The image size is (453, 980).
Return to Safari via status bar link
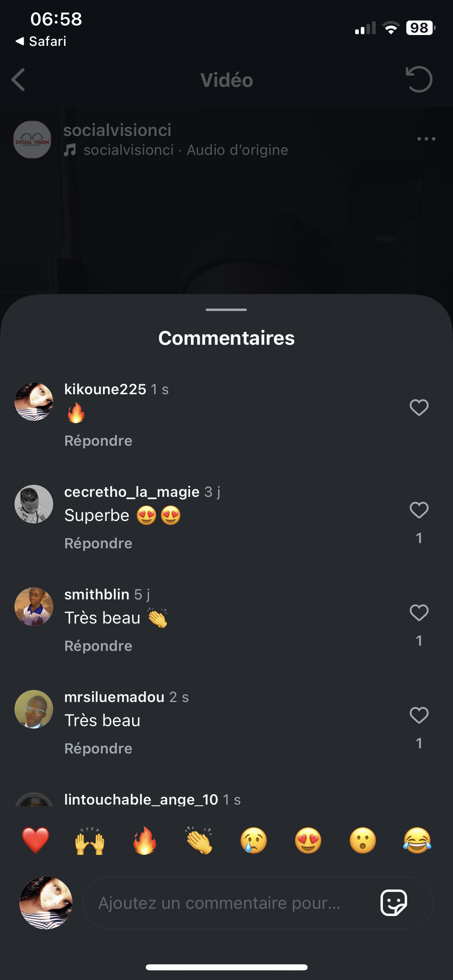tap(41, 41)
